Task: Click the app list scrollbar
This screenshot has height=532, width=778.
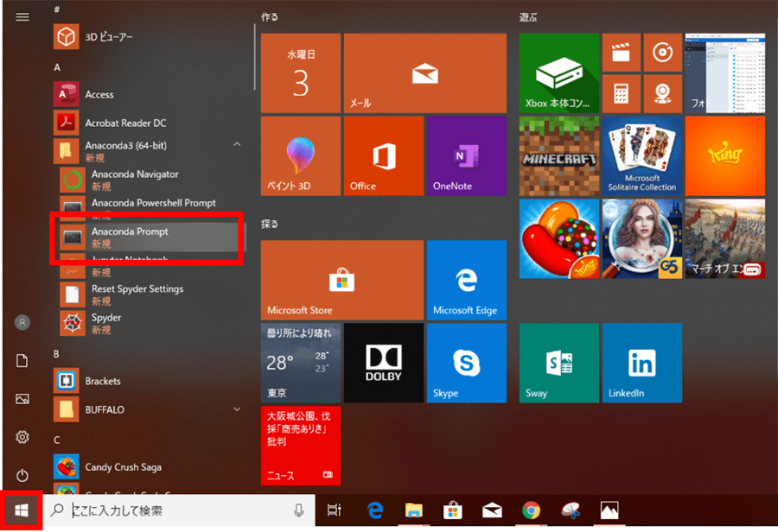Action: 254,57
